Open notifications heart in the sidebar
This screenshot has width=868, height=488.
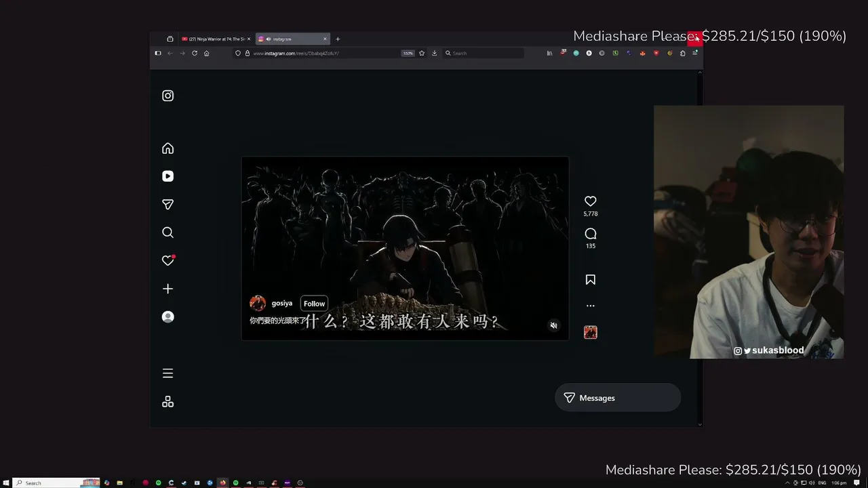pyautogui.click(x=168, y=260)
